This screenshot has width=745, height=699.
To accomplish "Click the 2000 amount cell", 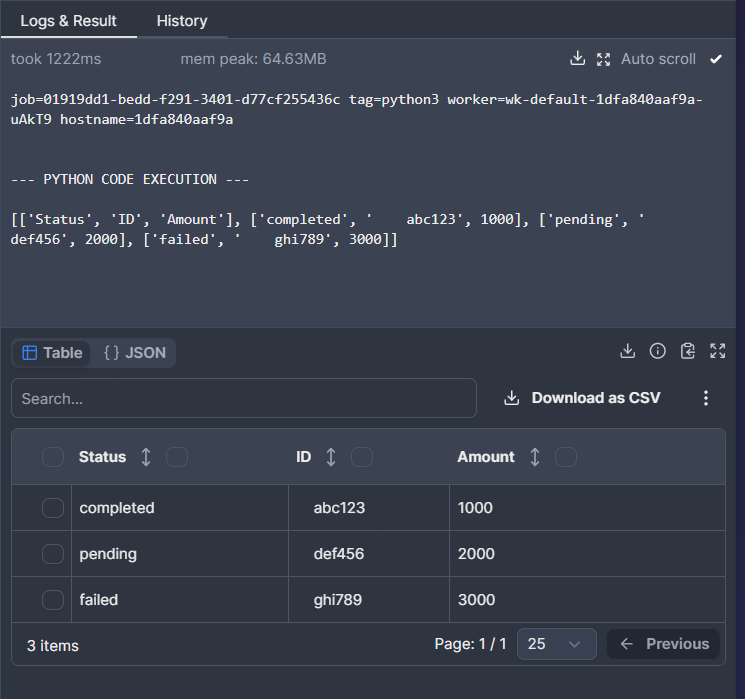I will [x=587, y=554].
